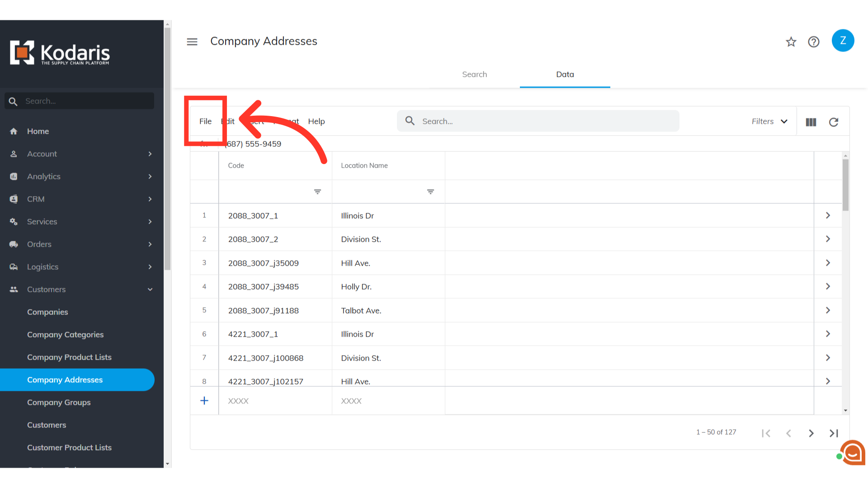Jump to last page of results
The width and height of the screenshot is (868, 488).
pos(834,433)
